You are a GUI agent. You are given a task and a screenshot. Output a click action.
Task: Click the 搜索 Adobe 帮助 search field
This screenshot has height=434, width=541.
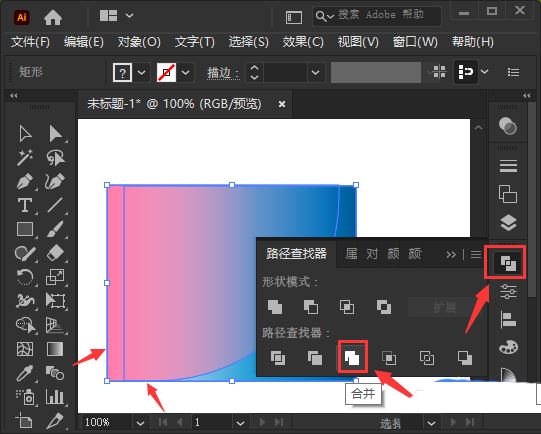coord(377,16)
